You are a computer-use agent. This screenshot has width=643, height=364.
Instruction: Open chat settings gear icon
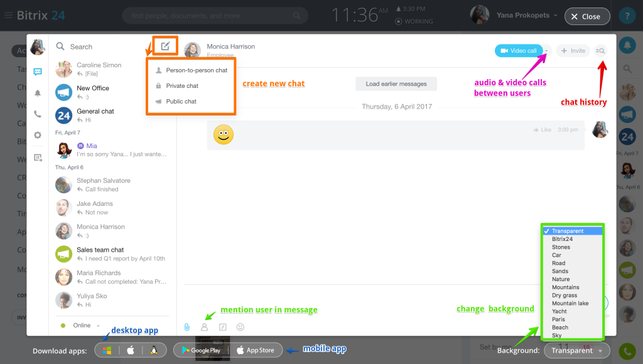(38, 135)
